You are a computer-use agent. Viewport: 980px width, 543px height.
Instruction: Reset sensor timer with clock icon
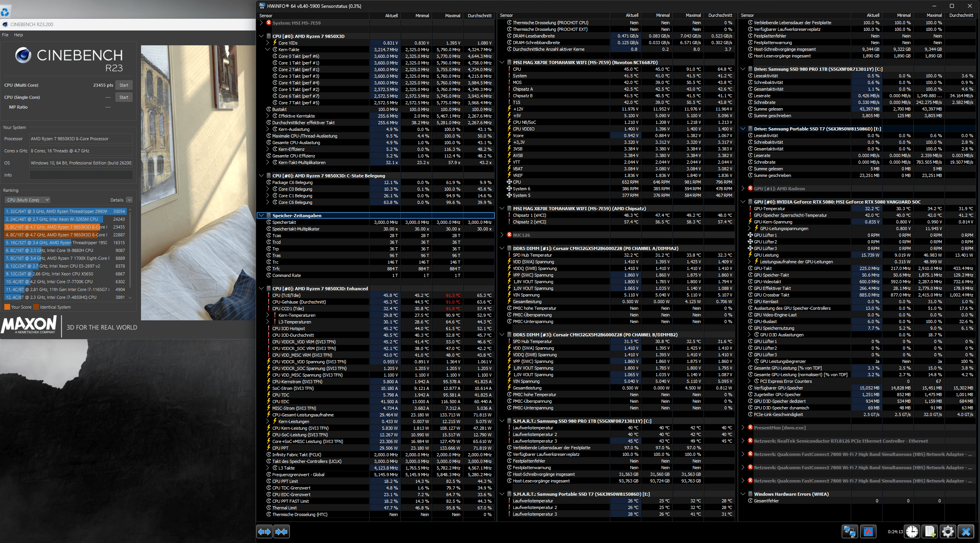coord(912,532)
